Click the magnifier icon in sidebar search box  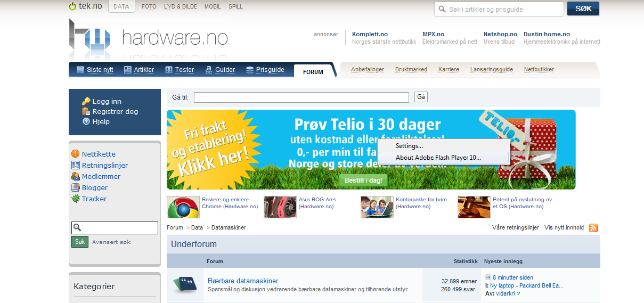pos(77,228)
